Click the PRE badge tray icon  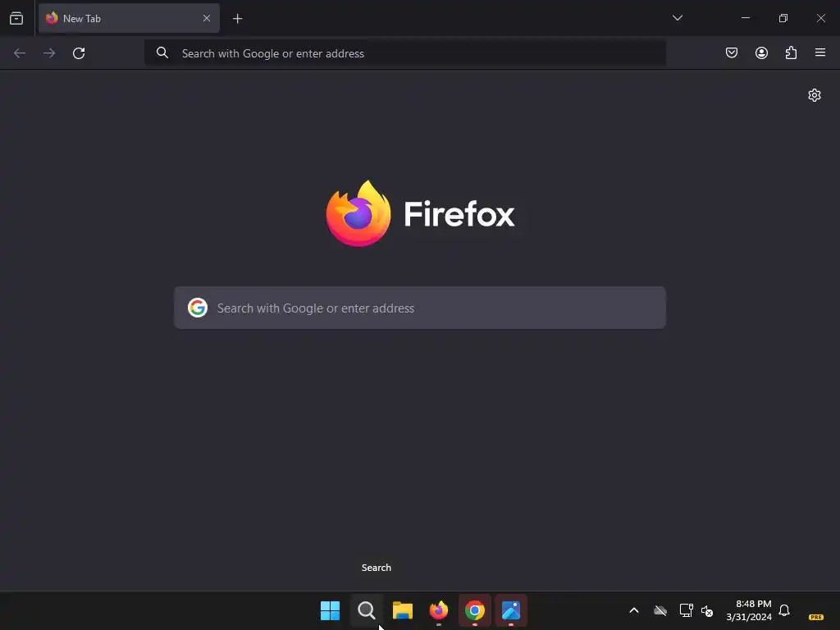pyautogui.click(x=816, y=617)
